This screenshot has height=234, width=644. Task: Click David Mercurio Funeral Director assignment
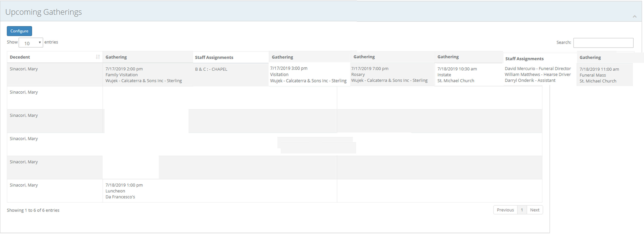click(x=538, y=68)
